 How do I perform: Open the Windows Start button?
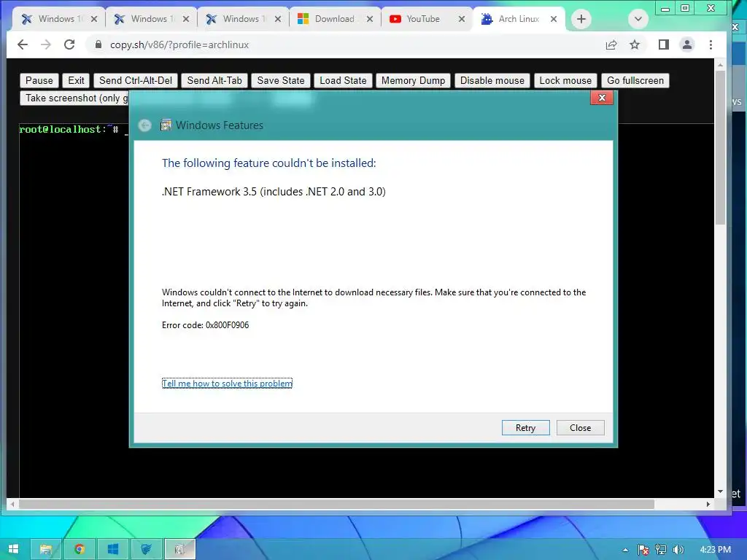coord(13,549)
